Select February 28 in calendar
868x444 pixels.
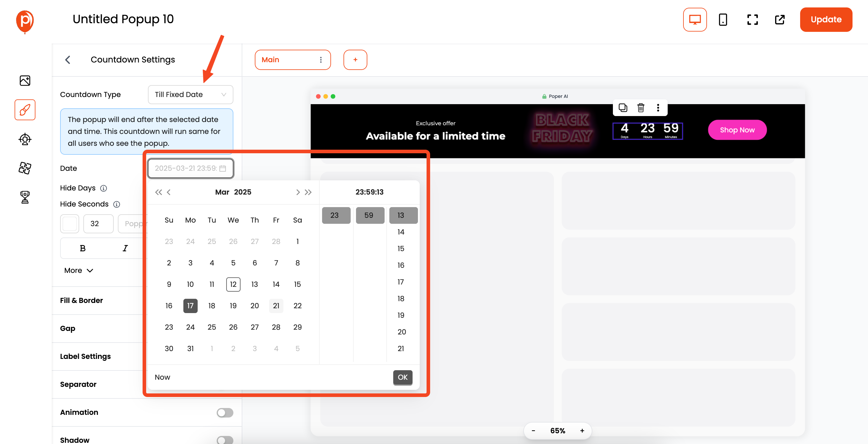(276, 242)
